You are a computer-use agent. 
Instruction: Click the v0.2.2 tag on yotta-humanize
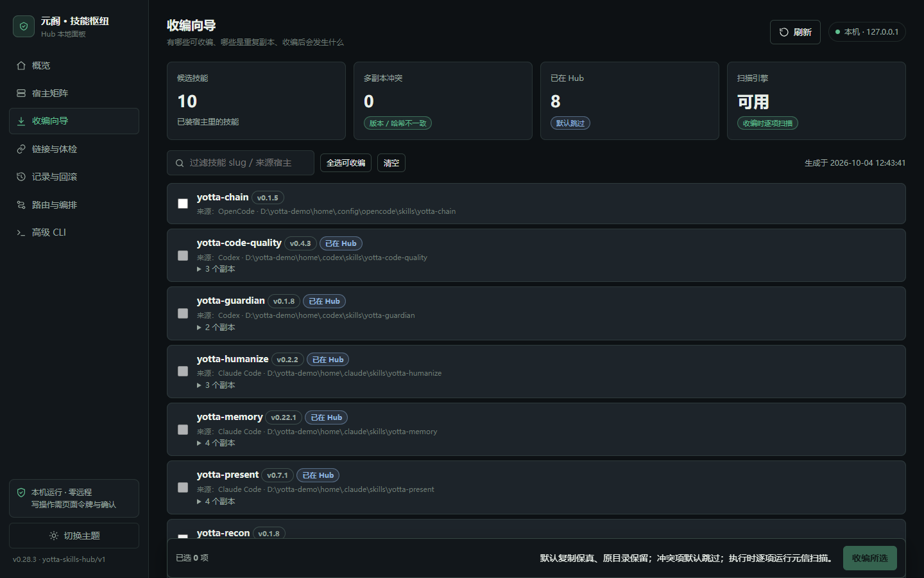coord(287,360)
